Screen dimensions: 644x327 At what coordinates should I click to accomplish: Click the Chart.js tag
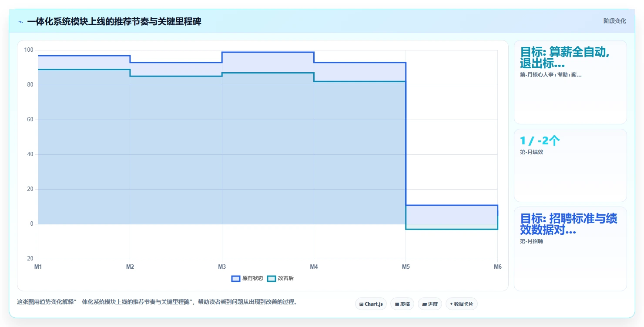point(371,304)
